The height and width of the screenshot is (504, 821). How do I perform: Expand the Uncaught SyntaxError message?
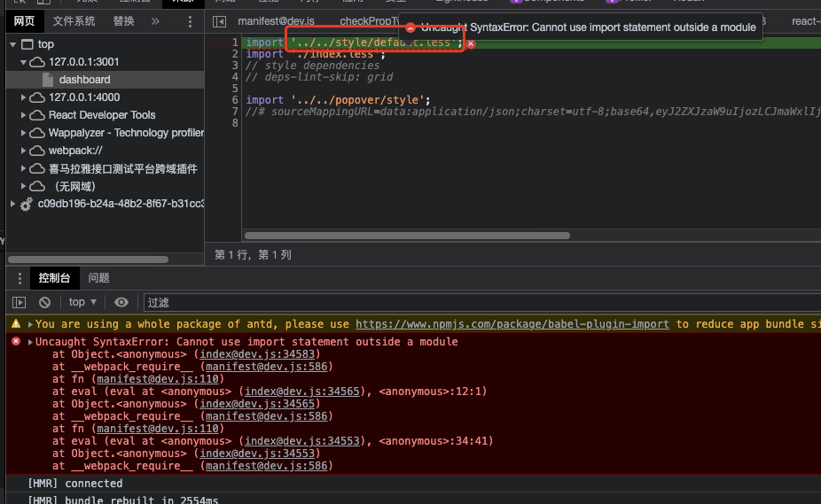(30, 342)
